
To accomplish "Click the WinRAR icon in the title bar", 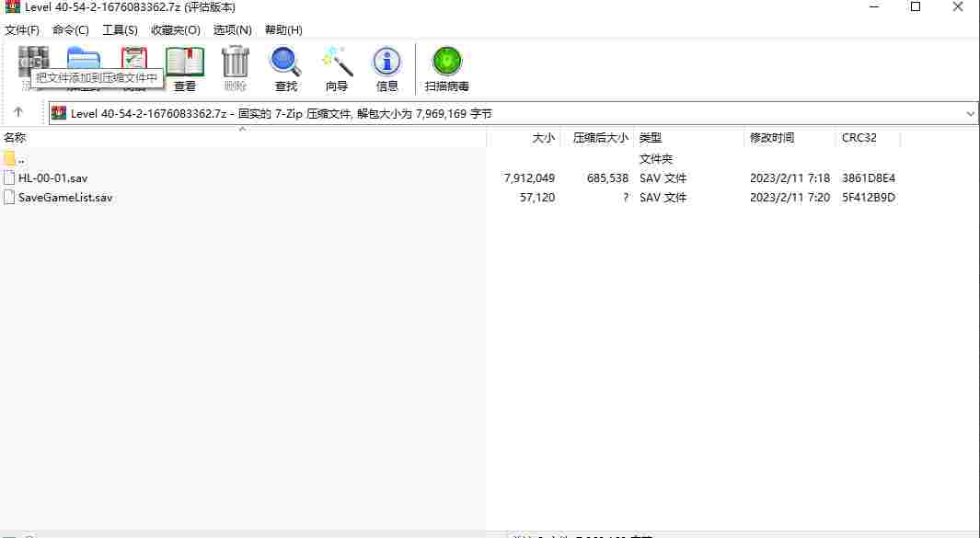I will tap(12, 6).
